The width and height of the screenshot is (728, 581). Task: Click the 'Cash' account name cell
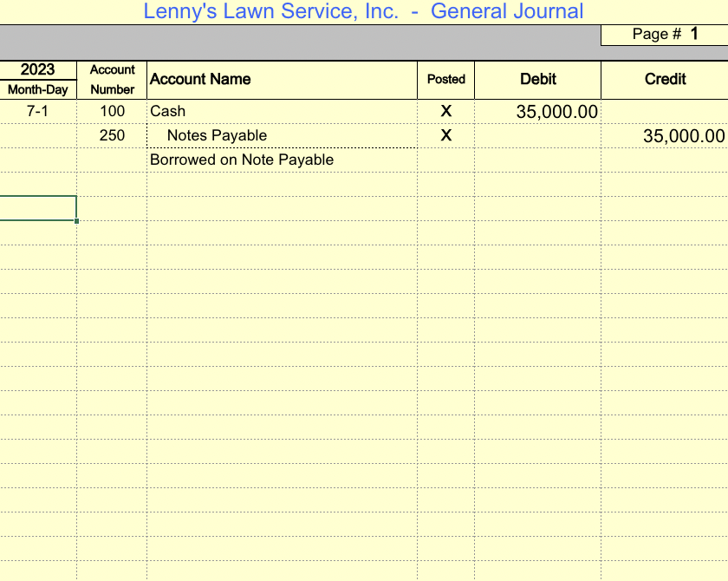coord(282,112)
